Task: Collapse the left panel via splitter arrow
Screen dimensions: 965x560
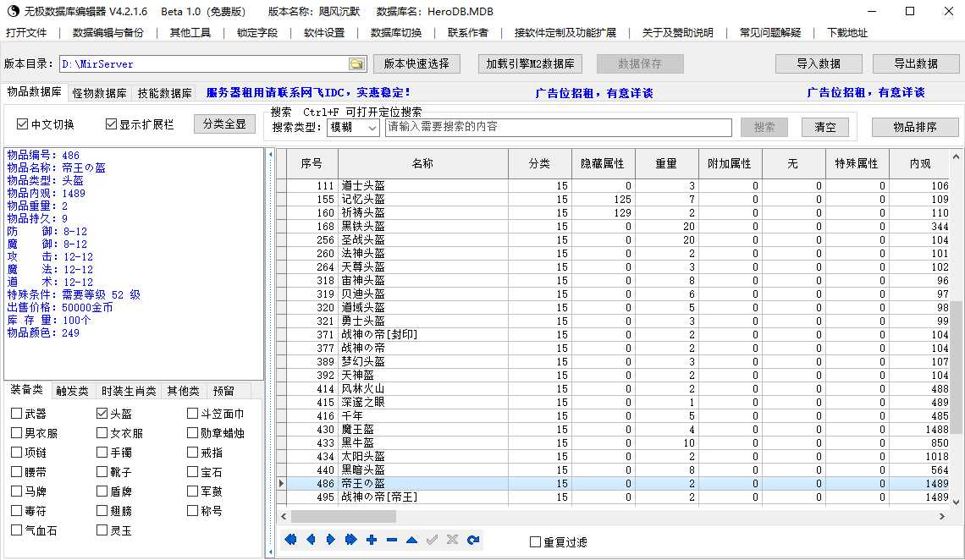Action: (x=270, y=154)
